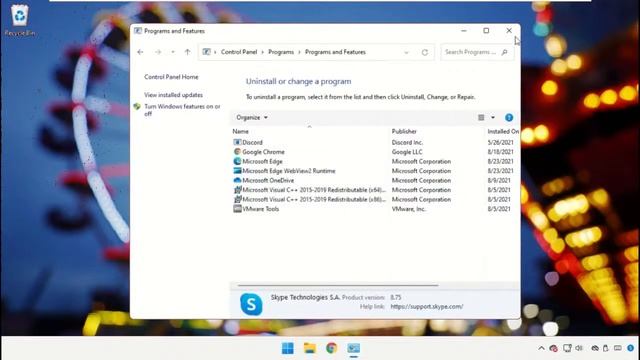Select Programs in the breadcrumb path
This screenshot has width=640, height=360.
pos(281,52)
